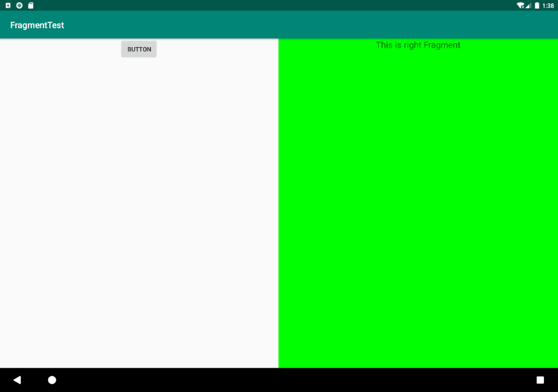Image resolution: width=558 pixels, height=392 pixels.
Task: Open recent apps with the square icon
Action: click(x=540, y=380)
